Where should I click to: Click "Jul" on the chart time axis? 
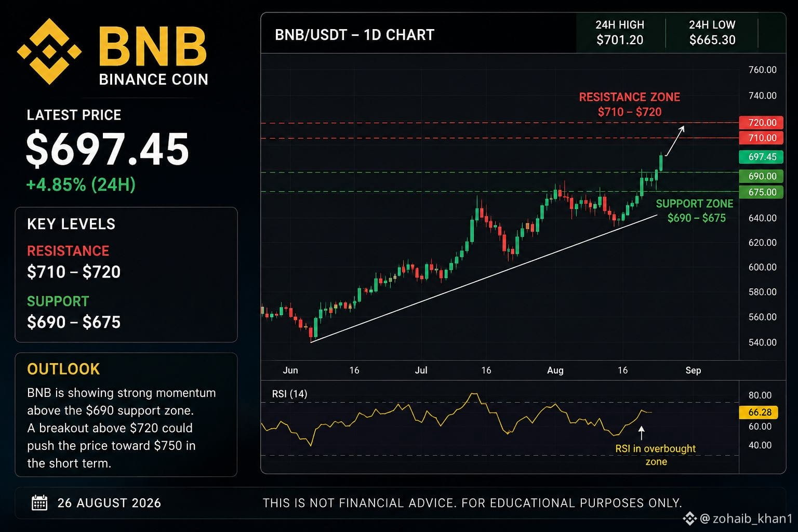pos(421,370)
